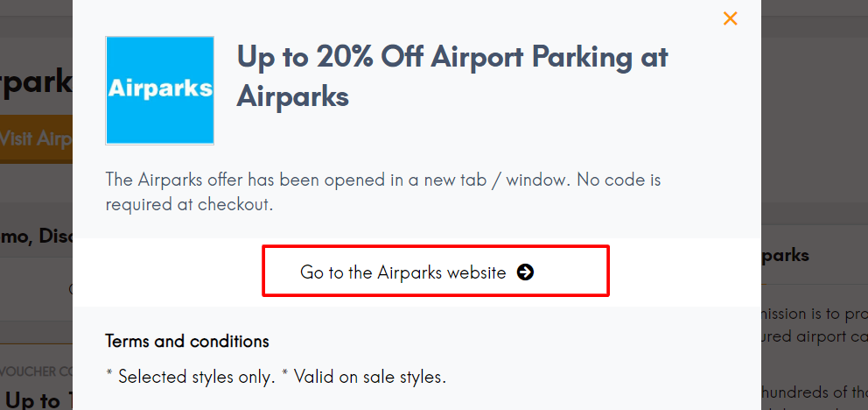Screen dimensions: 868x410
Task: Click the black circled arrow icon
Action: pos(525,272)
